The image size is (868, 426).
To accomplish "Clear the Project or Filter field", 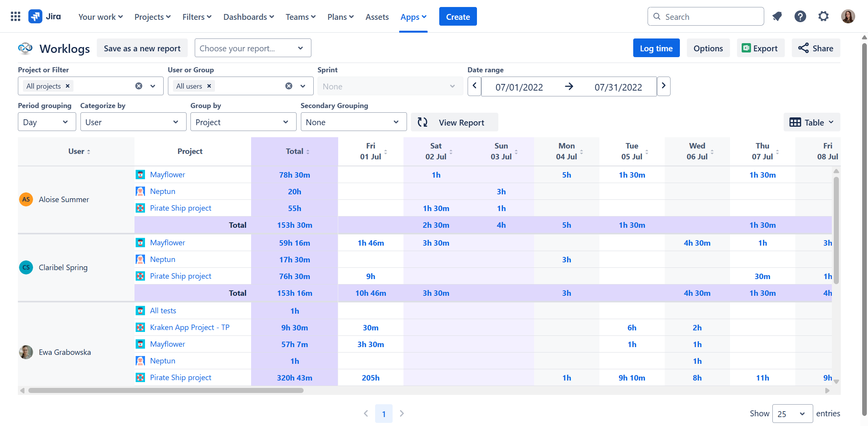I will tap(139, 86).
